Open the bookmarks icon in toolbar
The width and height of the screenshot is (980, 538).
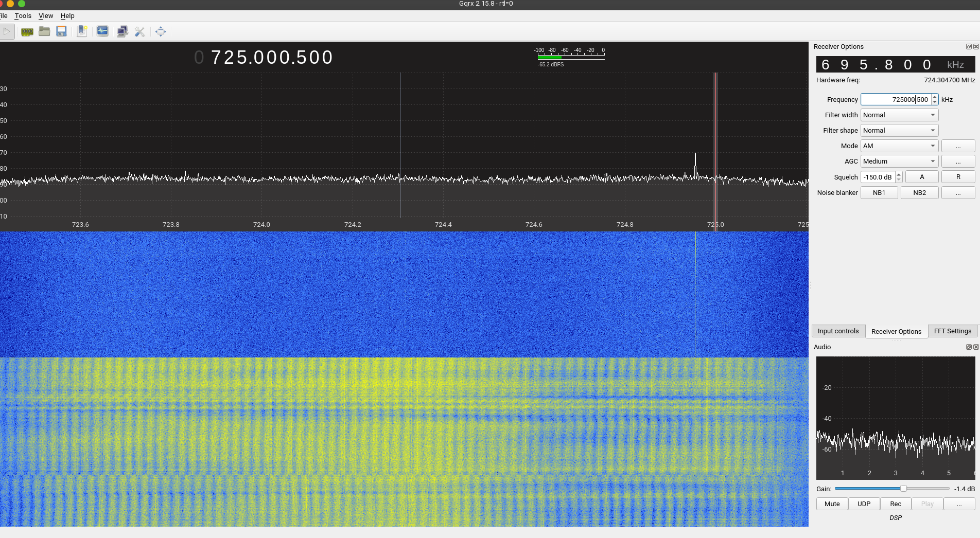tap(82, 31)
